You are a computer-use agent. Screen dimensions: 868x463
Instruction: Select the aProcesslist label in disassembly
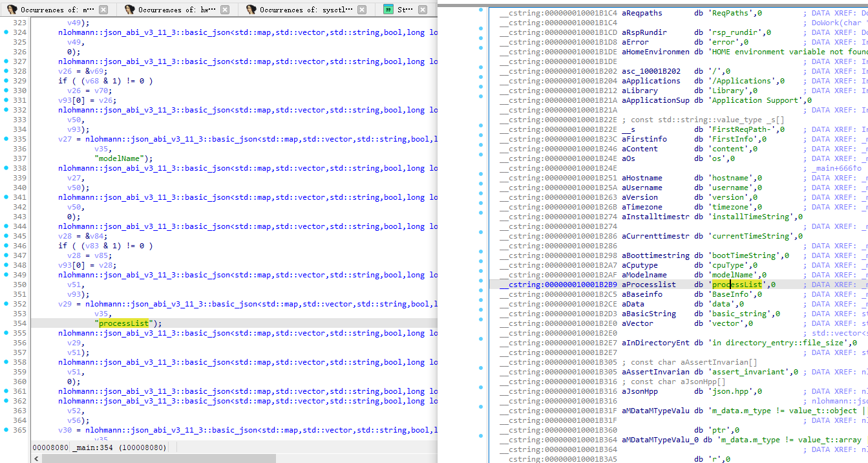point(649,285)
